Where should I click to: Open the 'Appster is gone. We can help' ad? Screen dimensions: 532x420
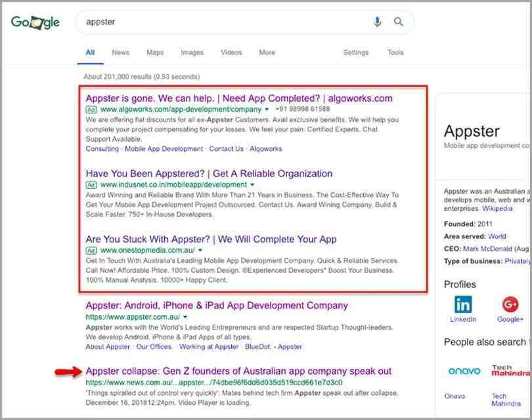(239, 98)
